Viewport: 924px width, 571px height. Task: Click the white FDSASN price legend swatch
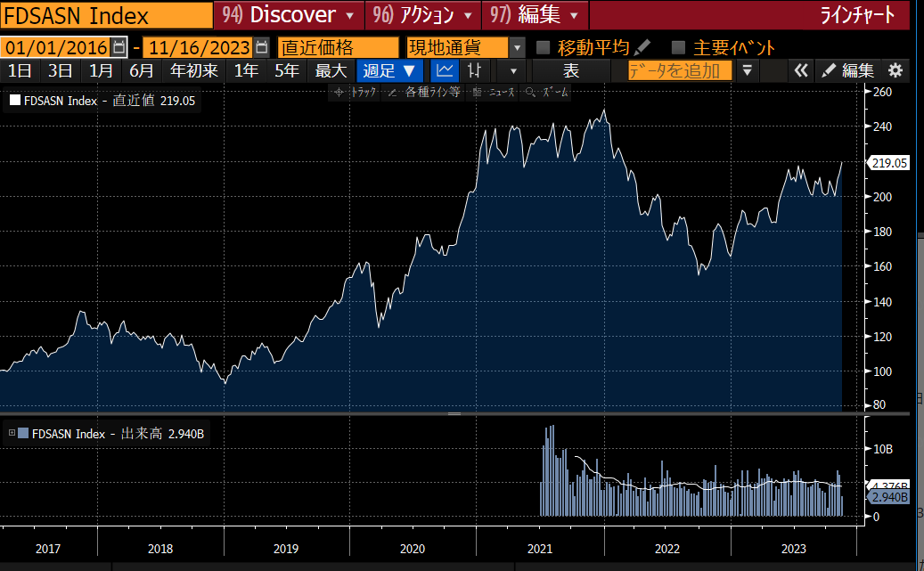click(x=15, y=100)
